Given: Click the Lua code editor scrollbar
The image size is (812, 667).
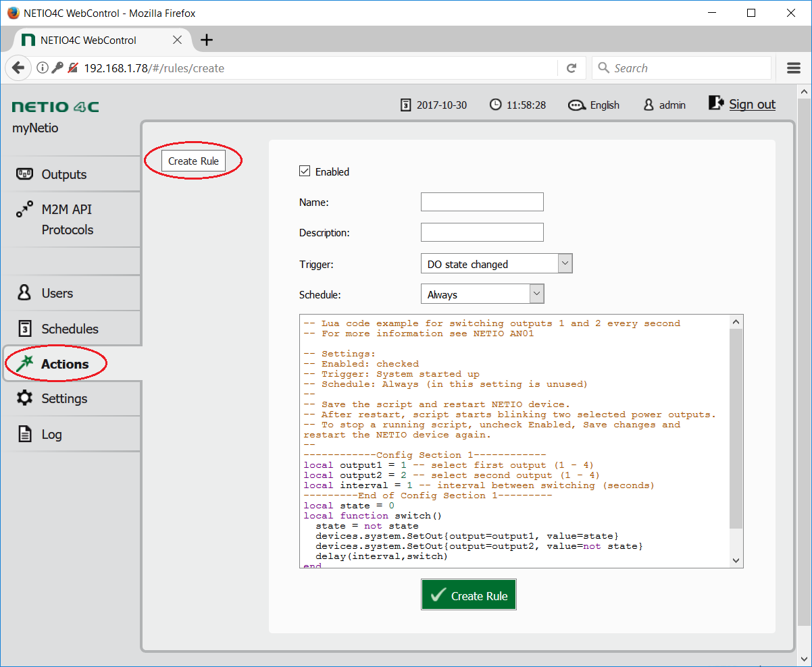Looking at the screenshot, I should [x=736, y=432].
